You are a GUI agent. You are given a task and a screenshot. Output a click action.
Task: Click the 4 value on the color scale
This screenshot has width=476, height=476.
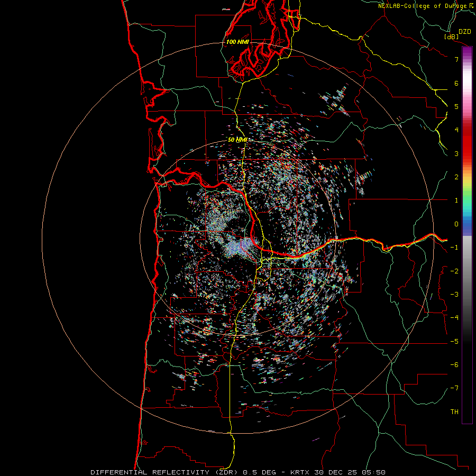point(456,130)
